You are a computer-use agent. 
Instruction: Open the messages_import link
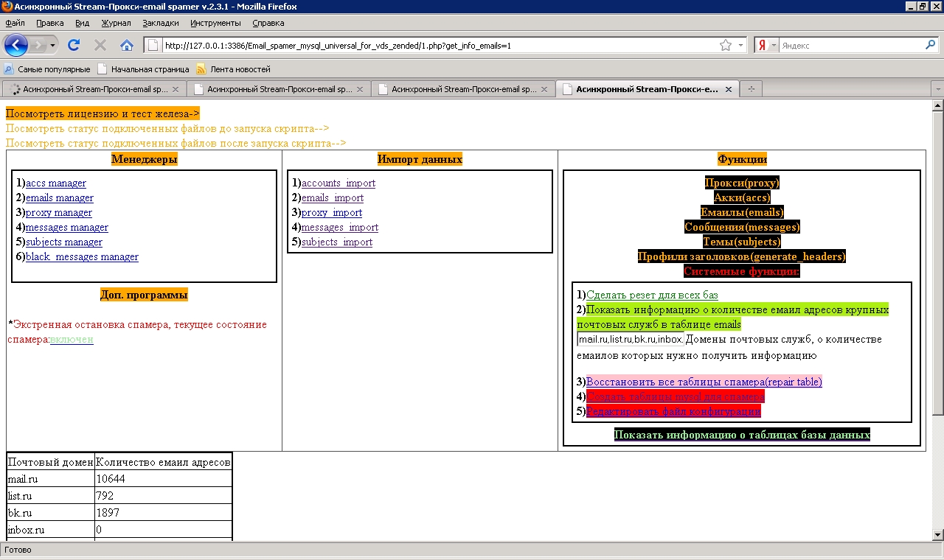tap(340, 227)
